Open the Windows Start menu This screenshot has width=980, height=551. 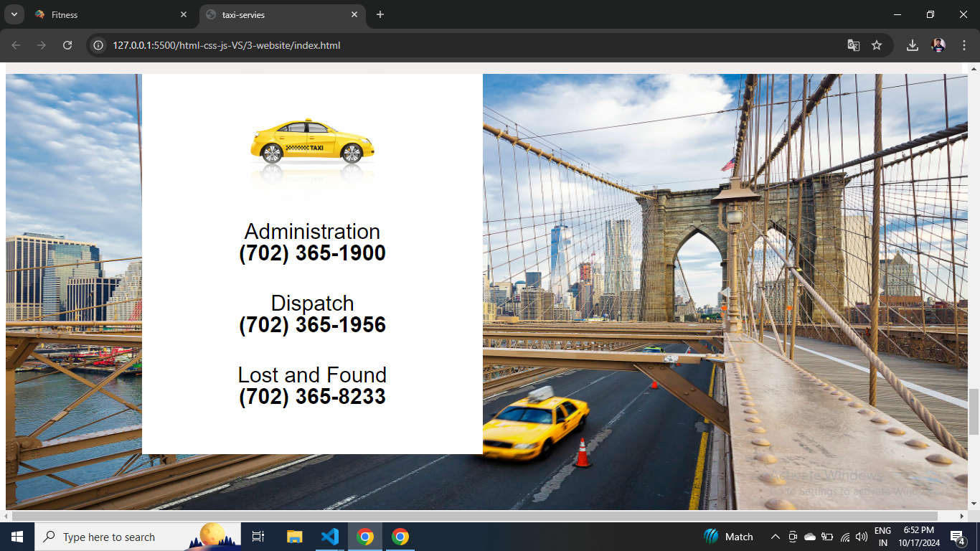[17, 537]
